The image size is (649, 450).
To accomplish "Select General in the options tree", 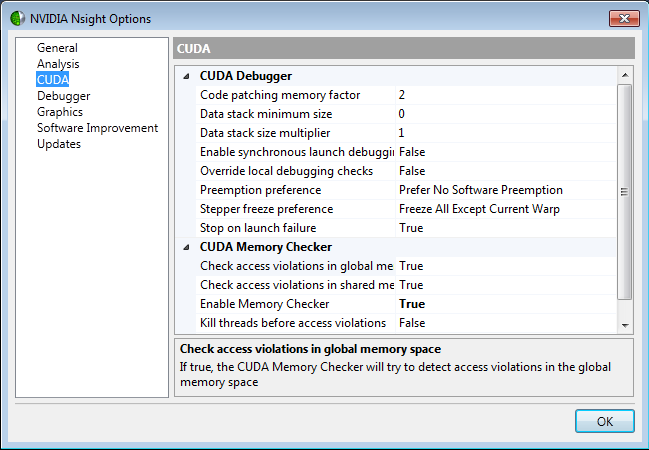I will click(x=57, y=48).
